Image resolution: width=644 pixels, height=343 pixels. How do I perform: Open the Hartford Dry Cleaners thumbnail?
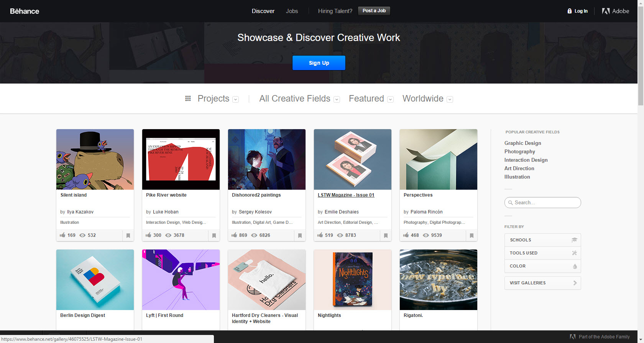(x=267, y=280)
